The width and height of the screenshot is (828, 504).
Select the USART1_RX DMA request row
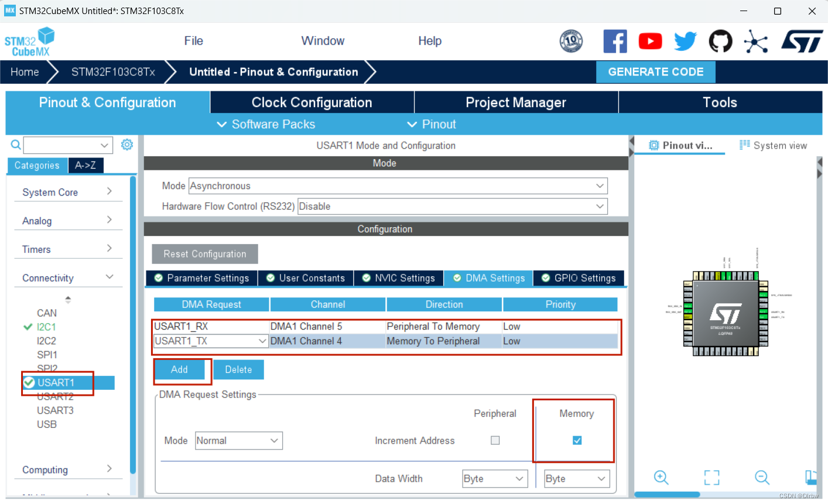tap(385, 326)
